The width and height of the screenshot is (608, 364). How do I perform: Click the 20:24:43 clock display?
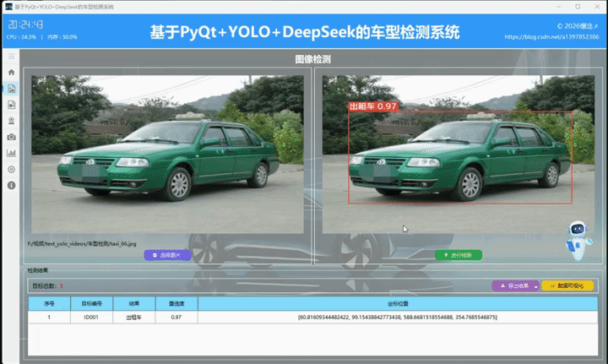point(25,24)
